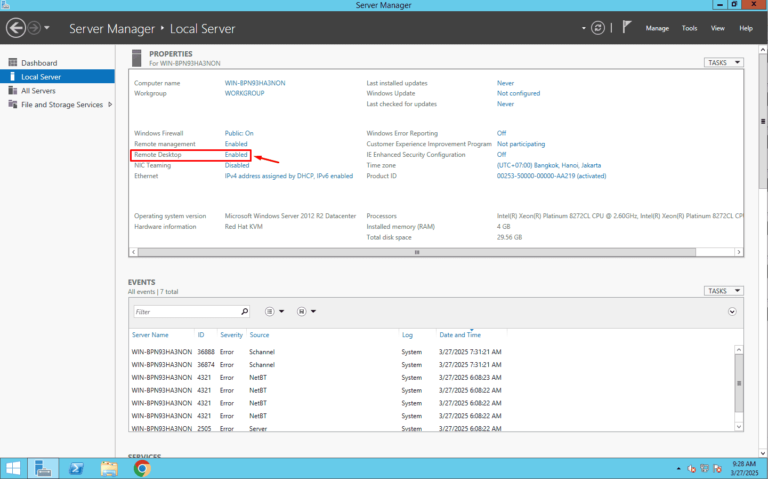This screenshot has width=768, height=479.
Task: Click the WORKGROUP link
Action: [x=244, y=94]
